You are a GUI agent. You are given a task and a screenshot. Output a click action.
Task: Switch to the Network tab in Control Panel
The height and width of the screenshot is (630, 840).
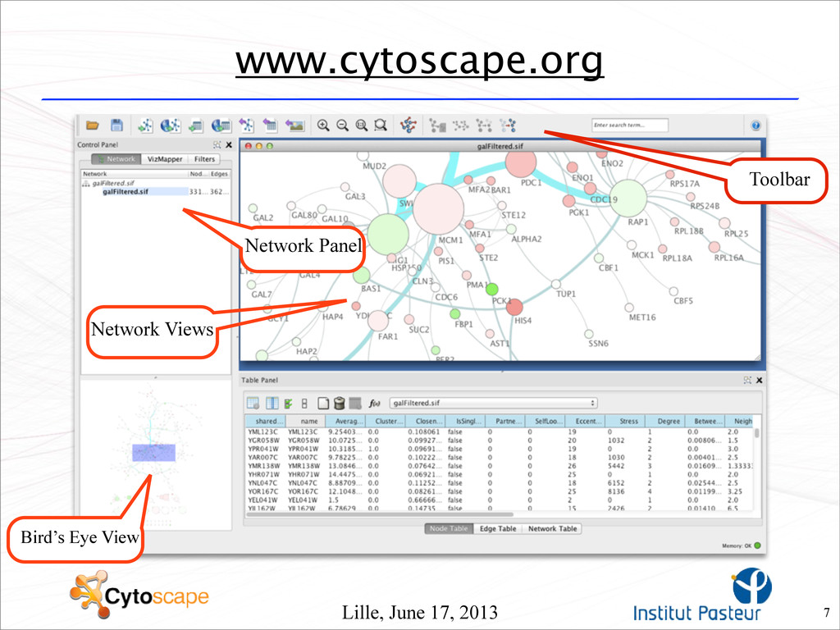pyautogui.click(x=116, y=159)
